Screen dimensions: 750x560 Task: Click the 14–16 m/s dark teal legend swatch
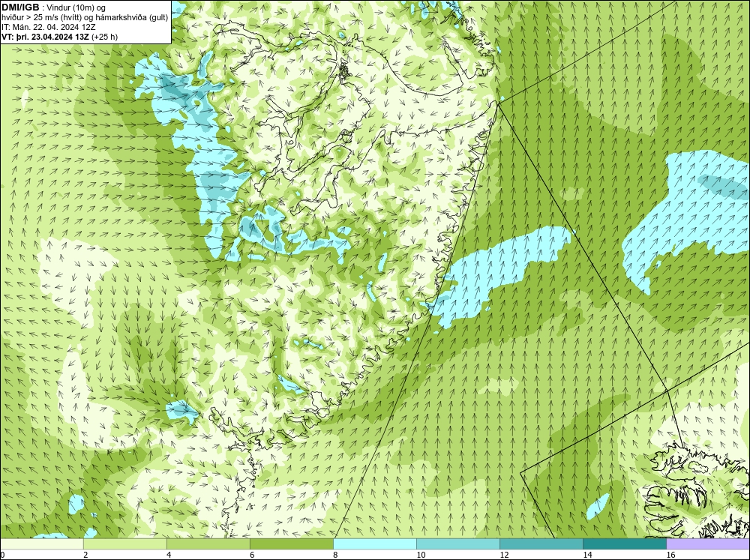[x=624, y=544]
